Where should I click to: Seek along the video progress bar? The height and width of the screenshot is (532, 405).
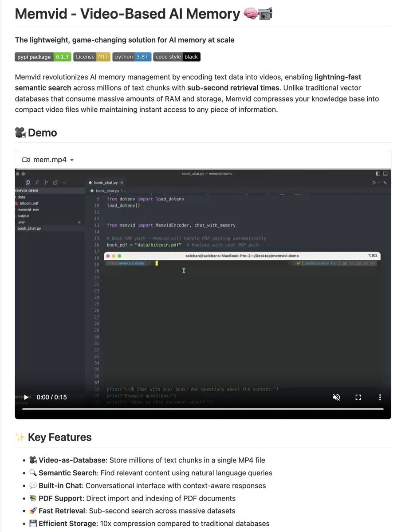coord(203,409)
